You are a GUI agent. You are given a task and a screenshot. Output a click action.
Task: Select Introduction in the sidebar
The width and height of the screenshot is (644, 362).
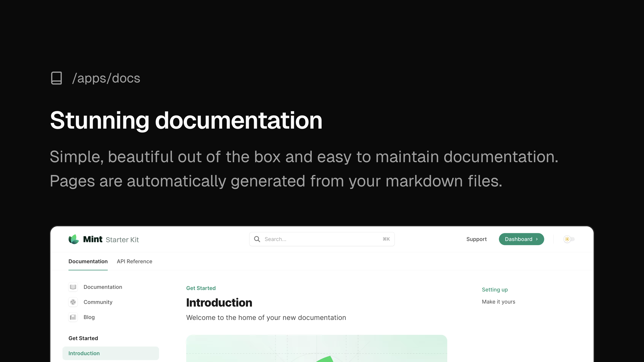(110, 353)
